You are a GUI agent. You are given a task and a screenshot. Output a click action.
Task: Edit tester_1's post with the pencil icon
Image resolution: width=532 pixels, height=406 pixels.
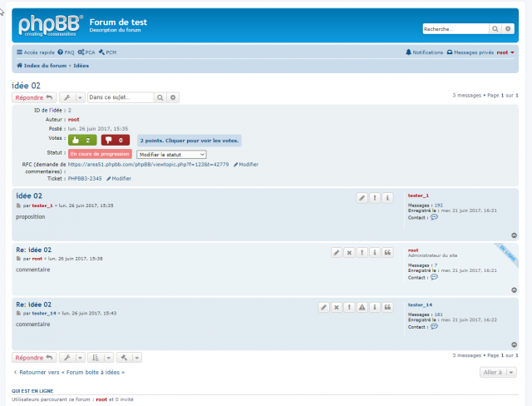click(x=362, y=197)
